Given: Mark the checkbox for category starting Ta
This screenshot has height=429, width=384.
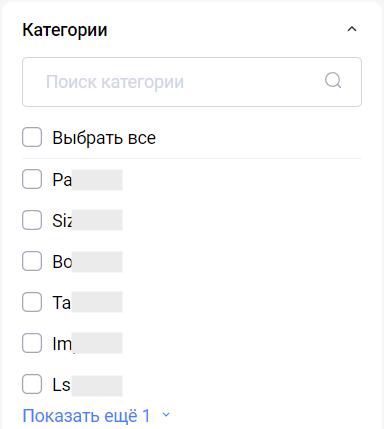Looking at the screenshot, I should 32,302.
